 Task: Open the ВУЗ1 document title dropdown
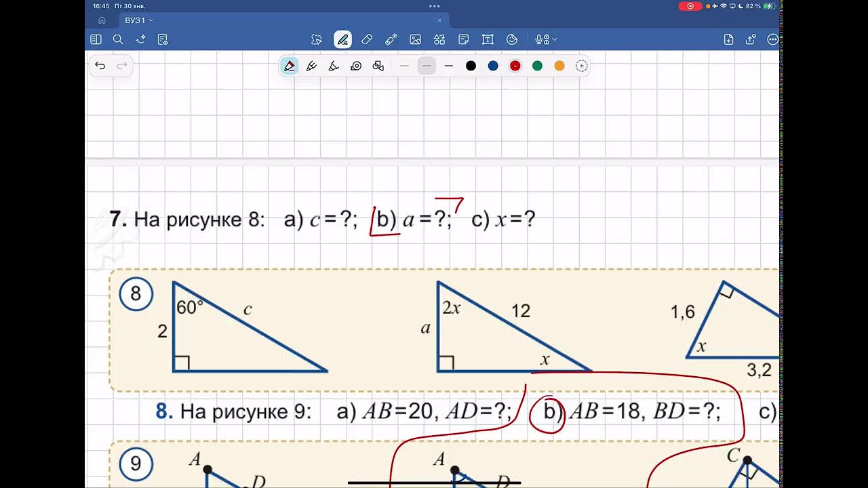(x=139, y=20)
